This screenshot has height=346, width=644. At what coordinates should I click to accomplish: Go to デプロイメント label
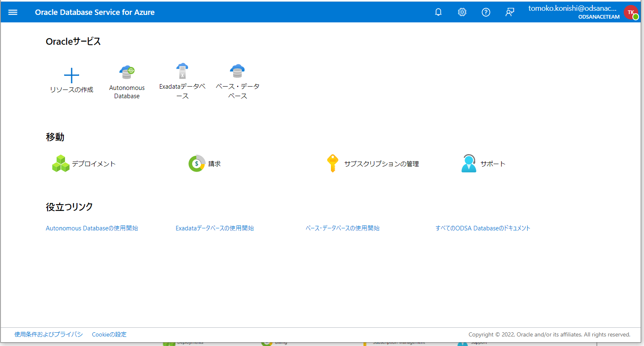pos(94,164)
